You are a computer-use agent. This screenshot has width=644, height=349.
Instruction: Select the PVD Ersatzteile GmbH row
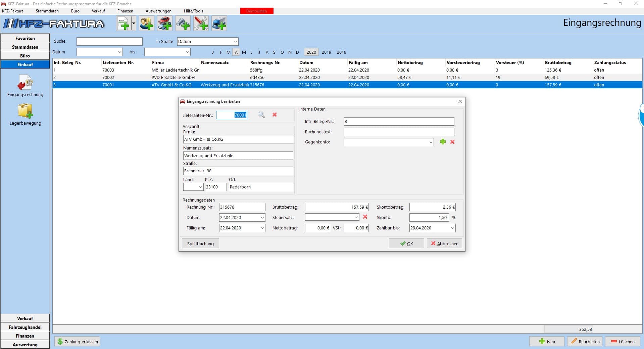[x=347, y=78]
